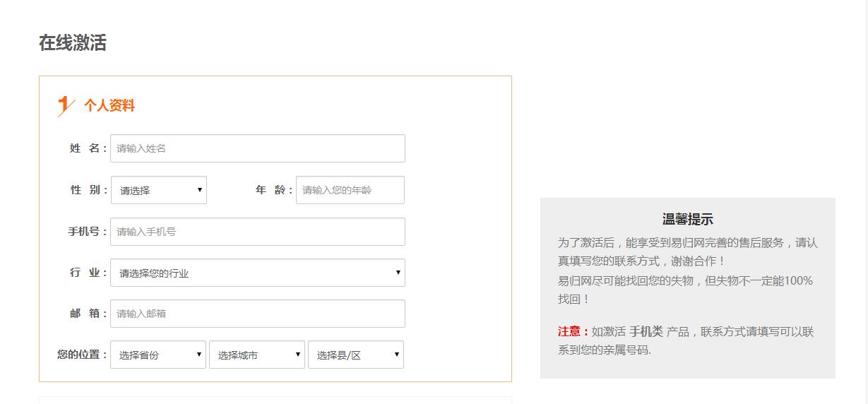Click the name input field 请输入姓名

tap(258, 148)
